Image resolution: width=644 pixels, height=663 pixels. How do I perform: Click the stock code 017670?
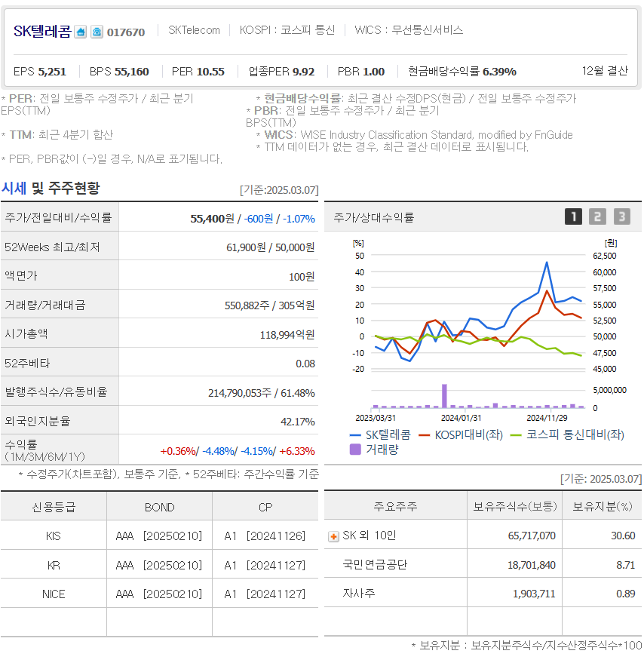[x=126, y=32]
